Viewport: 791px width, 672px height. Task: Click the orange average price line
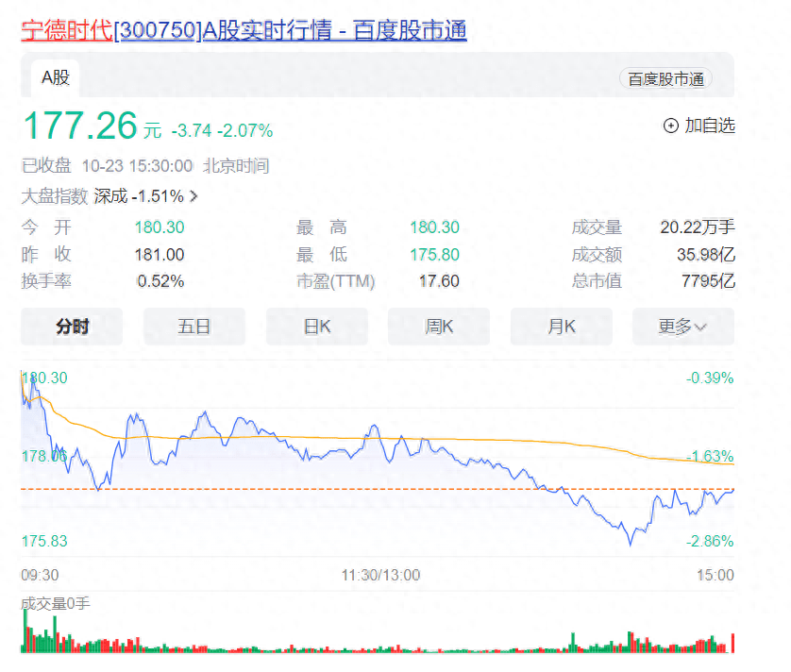tap(378, 439)
